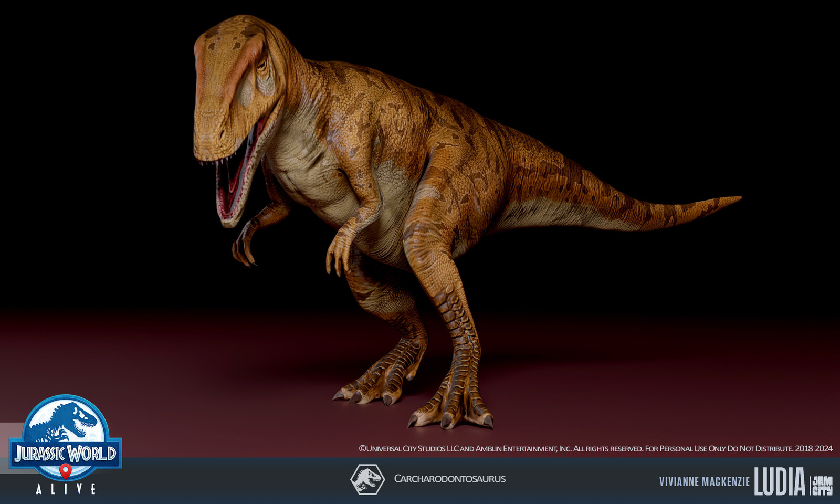Click the Universal City Studios copyright notice
The width and height of the screenshot is (840, 504).
click(595, 448)
